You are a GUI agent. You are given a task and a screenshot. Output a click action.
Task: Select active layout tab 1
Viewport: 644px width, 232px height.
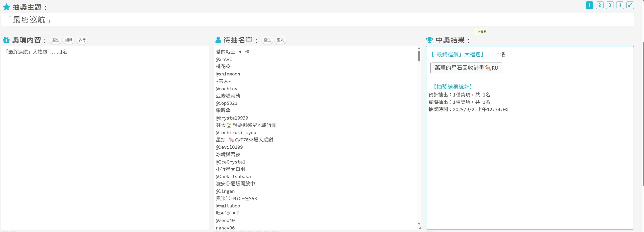point(589,5)
